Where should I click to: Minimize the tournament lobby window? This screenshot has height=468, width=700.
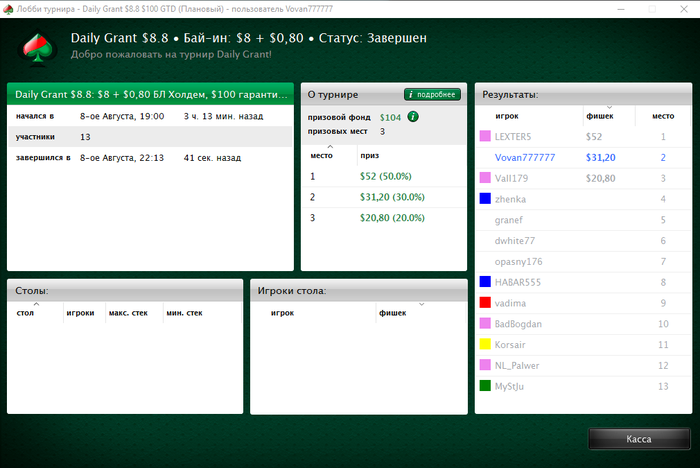[621, 9]
